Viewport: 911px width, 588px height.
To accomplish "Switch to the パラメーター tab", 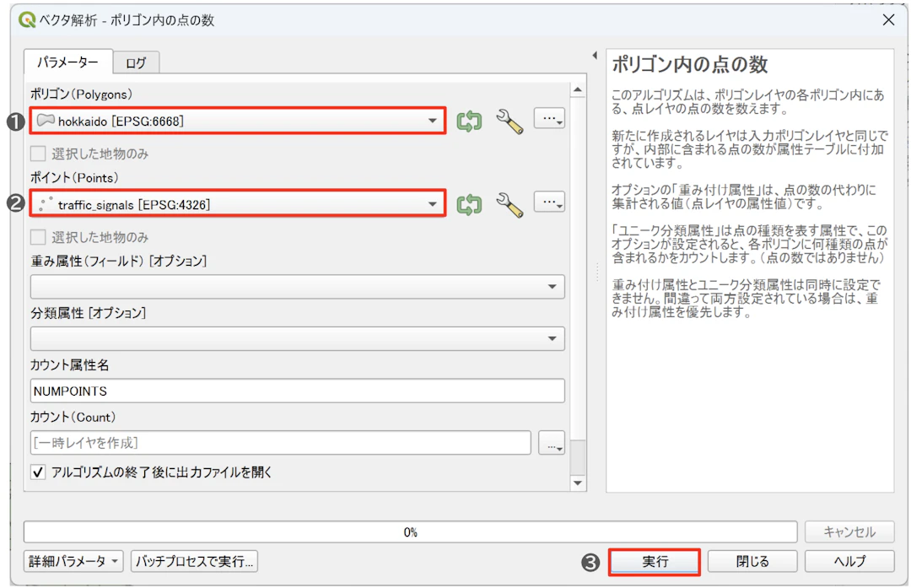I will click(68, 62).
